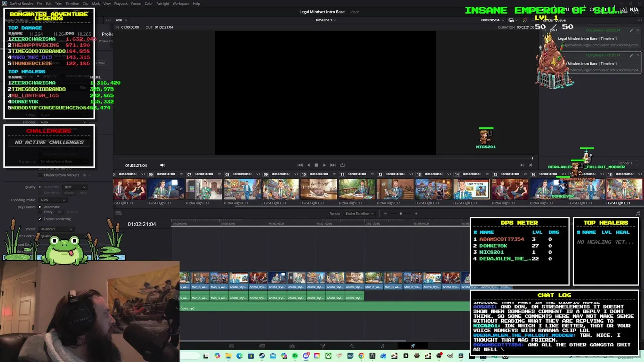The width and height of the screenshot is (644, 362).
Task: Play the timeline forward in the viewer
Action: [324, 165]
